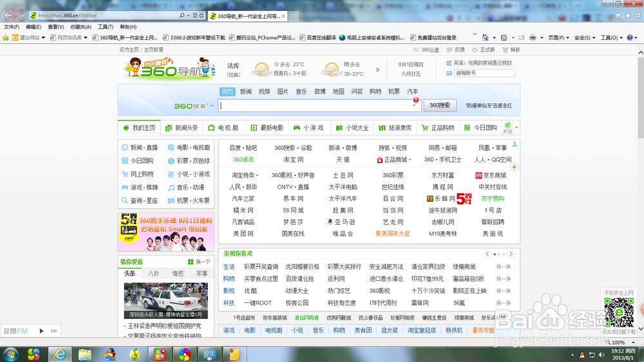644x362 pixels.
Task: Open the IE Home icon at top right
Action: click(x=618, y=15)
